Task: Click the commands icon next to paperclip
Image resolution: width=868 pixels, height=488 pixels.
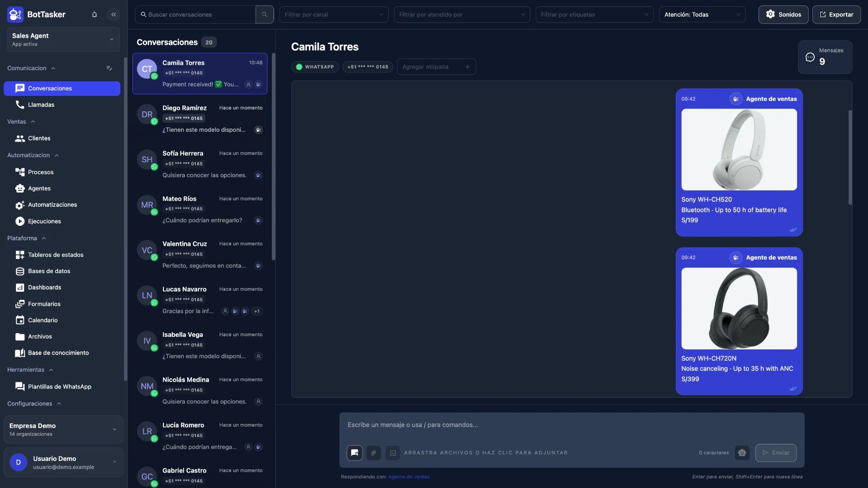Action: [x=393, y=453]
